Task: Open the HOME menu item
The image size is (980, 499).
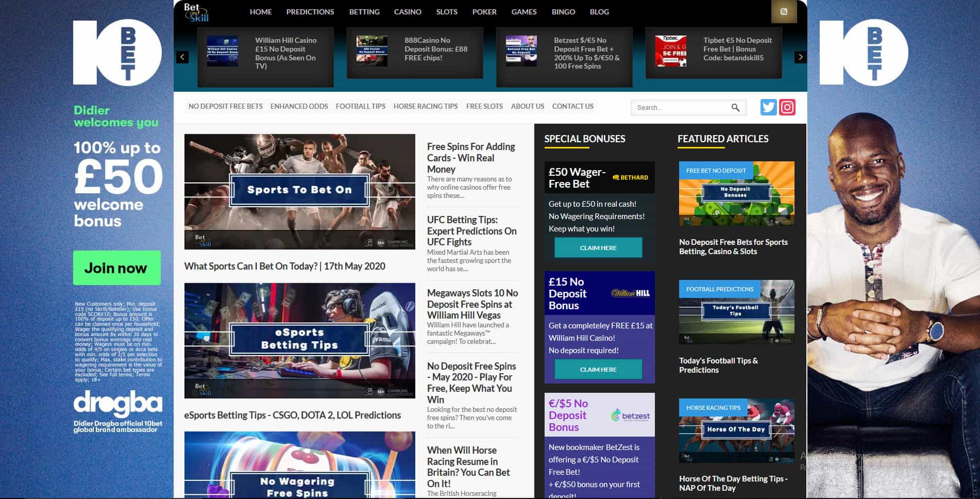Action: (x=261, y=12)
